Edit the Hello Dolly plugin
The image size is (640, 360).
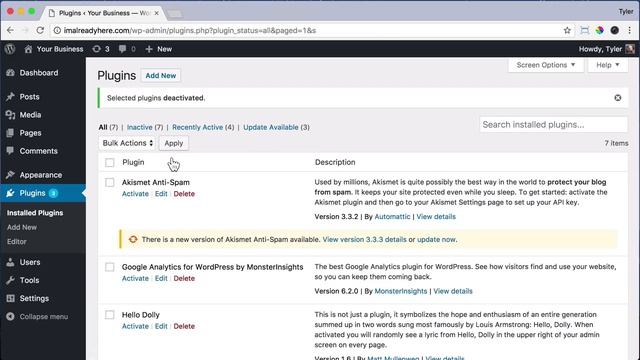pos(161,326)
